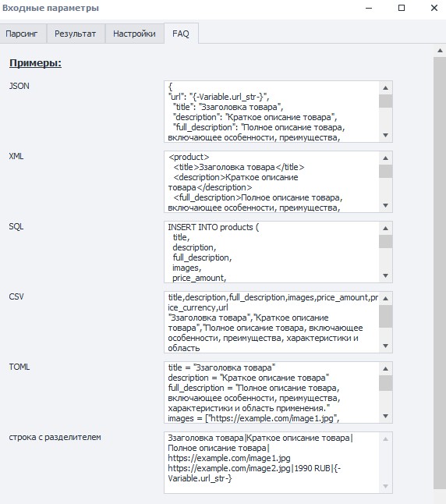Viewport: 446px width, 504px height.
Task: Click inside the JSON example text box
Action: (x=271, y=112)
